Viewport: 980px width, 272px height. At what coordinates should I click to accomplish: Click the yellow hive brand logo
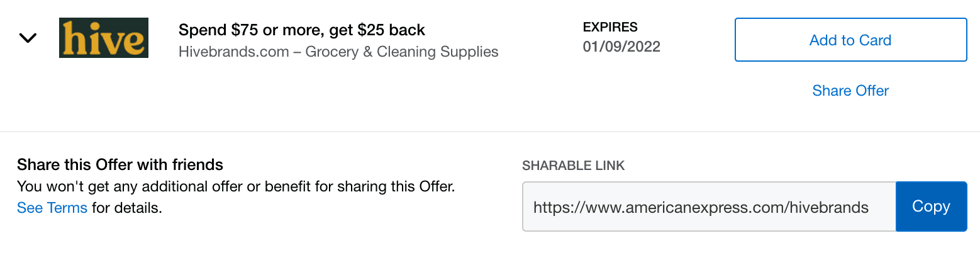click(x=104, y=38)
